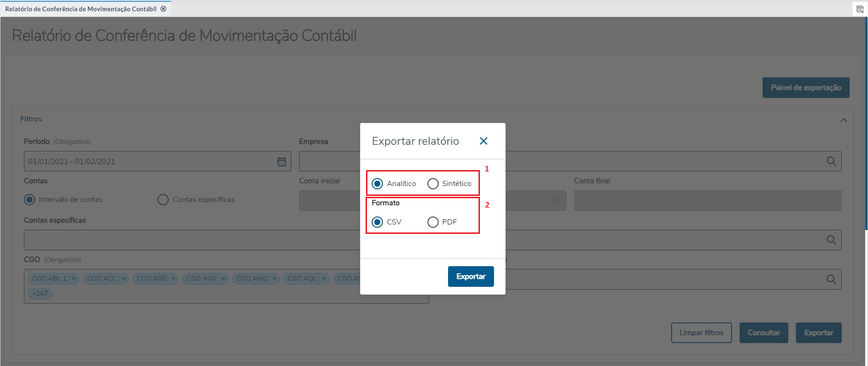Viewport: 868px width, 366px height.
Task: Click the Formato label in dialog
Action: point(386,203)
